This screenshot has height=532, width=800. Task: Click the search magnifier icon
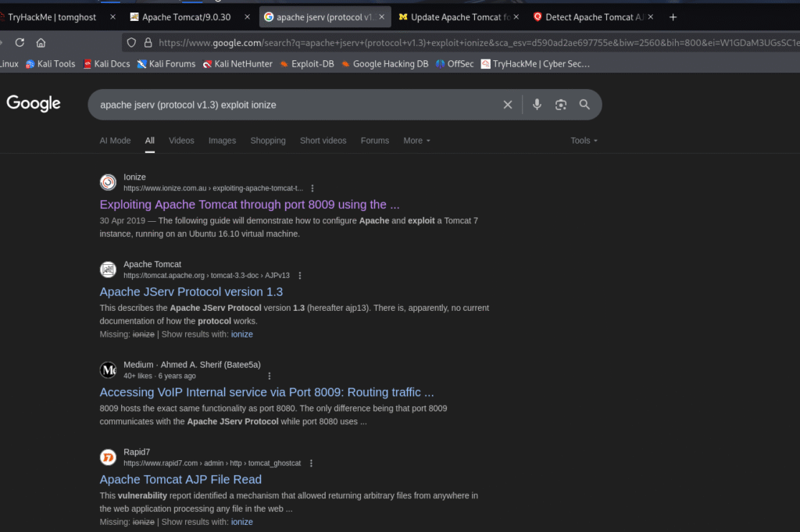584,104
